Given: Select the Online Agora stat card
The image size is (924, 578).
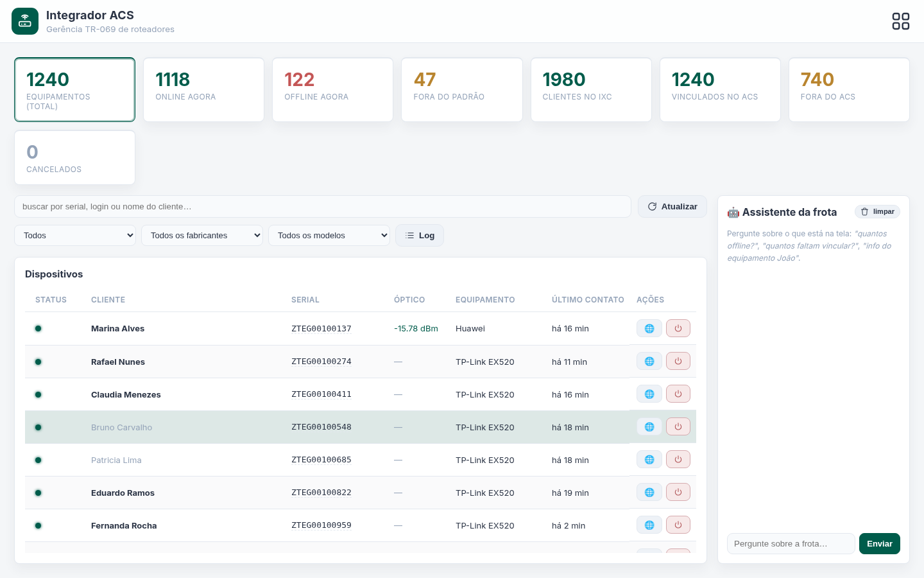Looking at the screenshot, I should point(203,90).
